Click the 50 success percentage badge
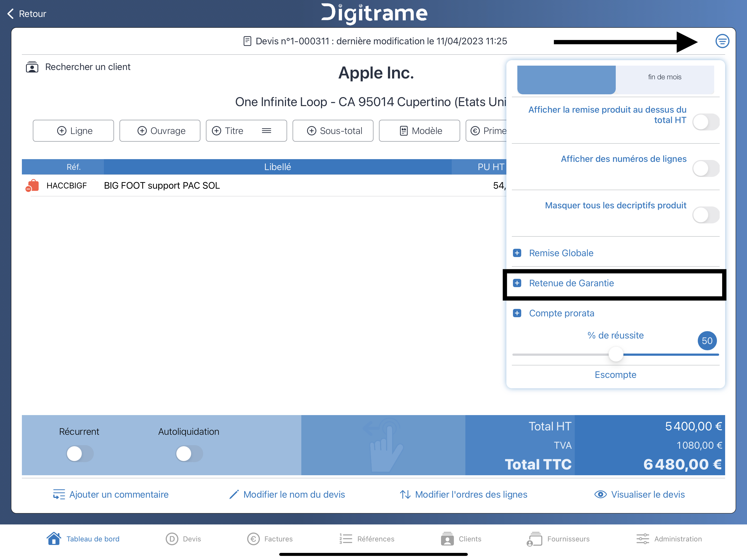This screenshot has height=560, width=747. pyautogui.click(x=707, y=340)
